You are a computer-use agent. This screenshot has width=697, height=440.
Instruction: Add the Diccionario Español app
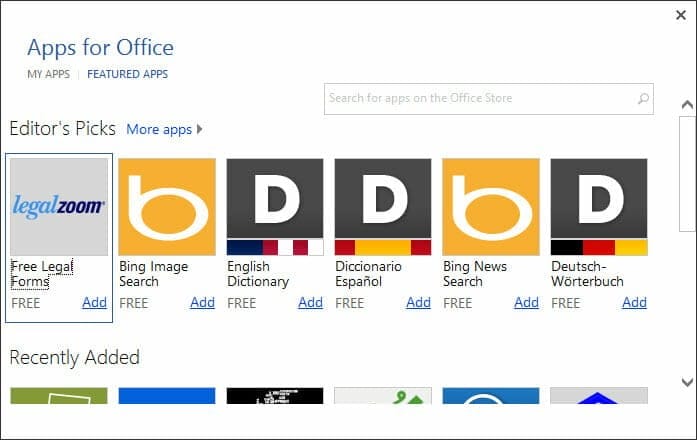point(418,303)
